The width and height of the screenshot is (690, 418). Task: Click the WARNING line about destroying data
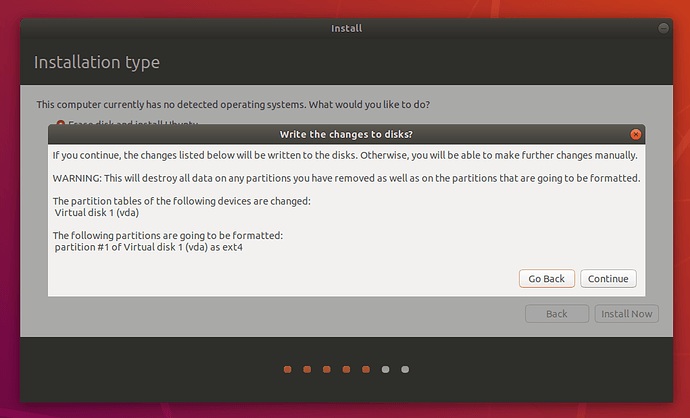pyautogui.click(x=346, y=178)
